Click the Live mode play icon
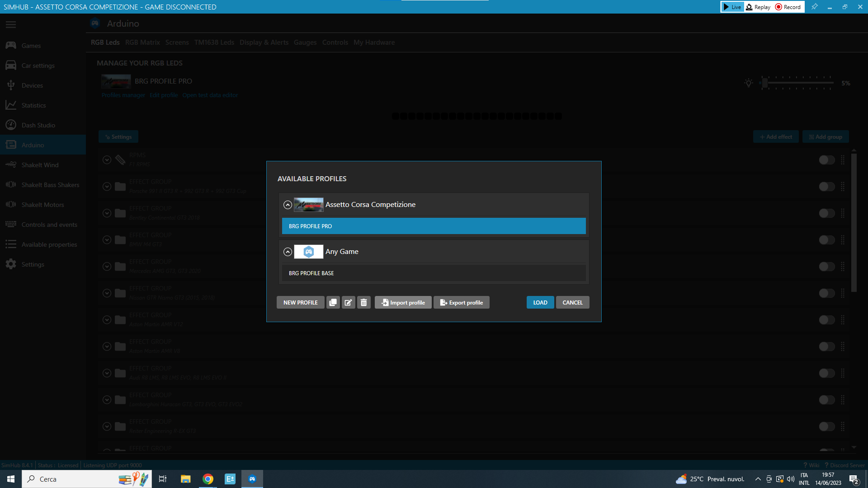868x488 pixels. point(726,7)
